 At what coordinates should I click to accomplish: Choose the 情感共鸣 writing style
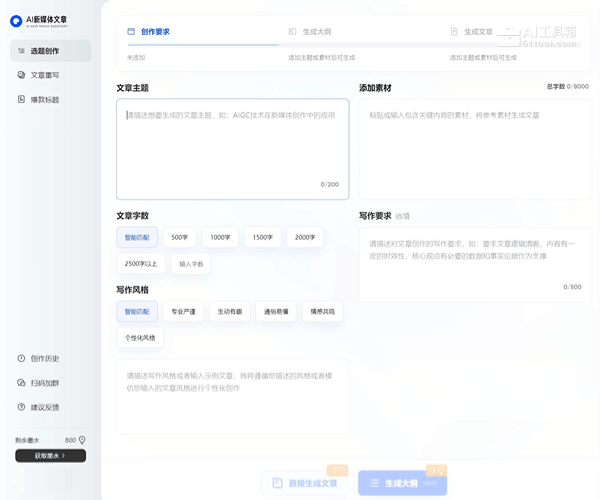click(323, 311)
